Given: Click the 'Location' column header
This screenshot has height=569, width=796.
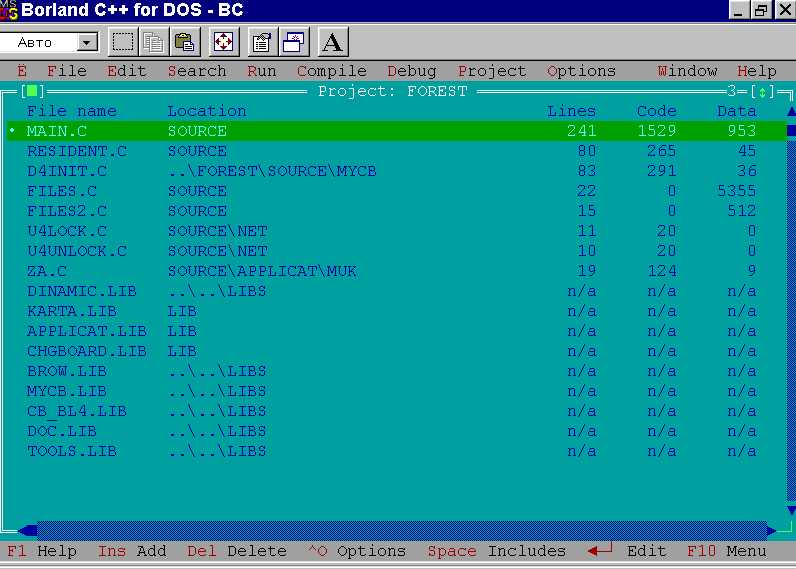Looking at the screenshot, I should tap(207, 111).
